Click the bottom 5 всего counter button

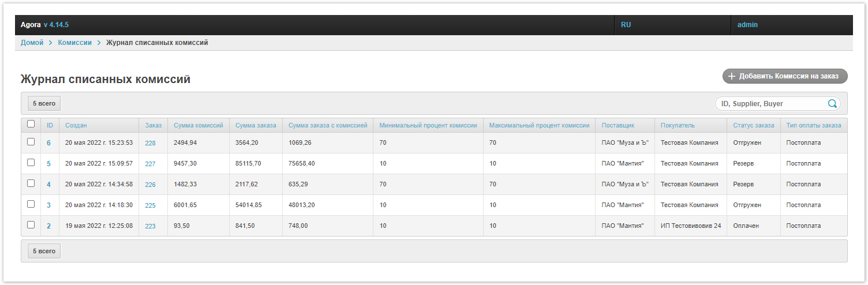(44, 251)
